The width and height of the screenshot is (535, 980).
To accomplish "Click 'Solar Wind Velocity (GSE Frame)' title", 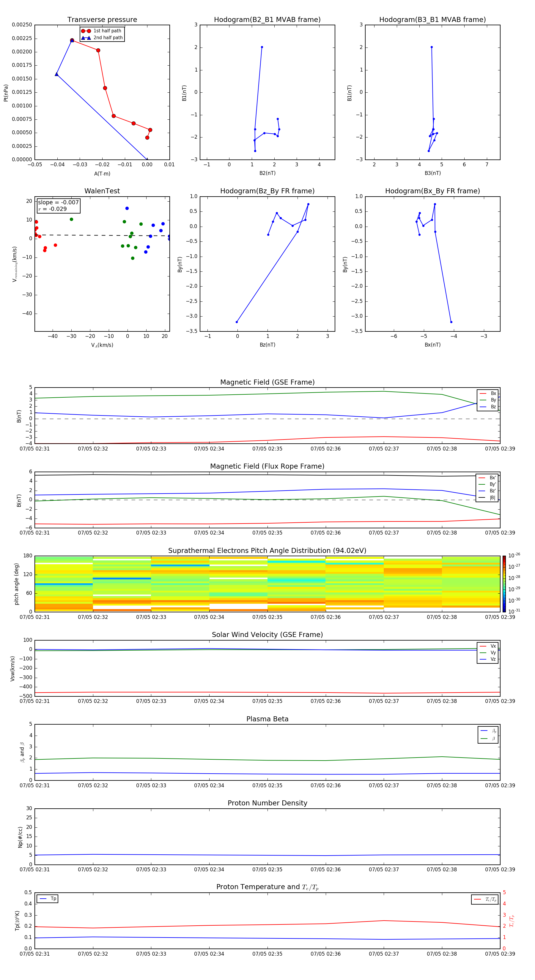I will pos(267,635).
